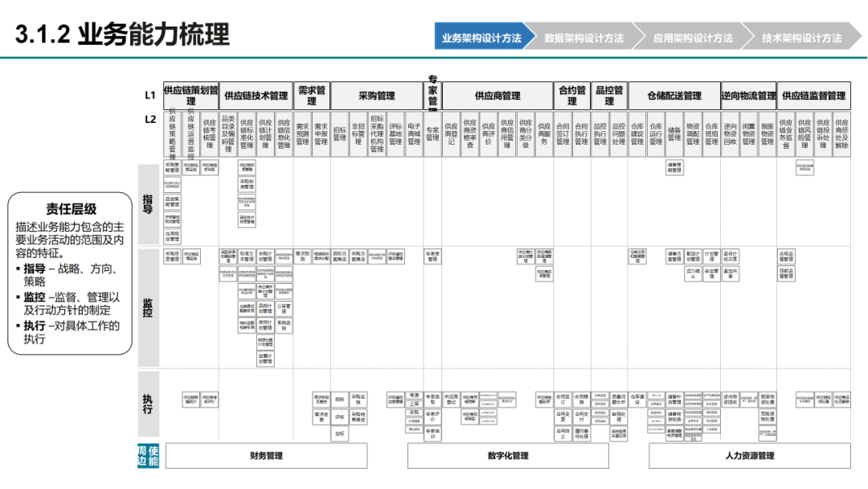The image size is (868, 489).
Task: Select L2 cell 供应商服务
Action: click(x=544, y=134)
